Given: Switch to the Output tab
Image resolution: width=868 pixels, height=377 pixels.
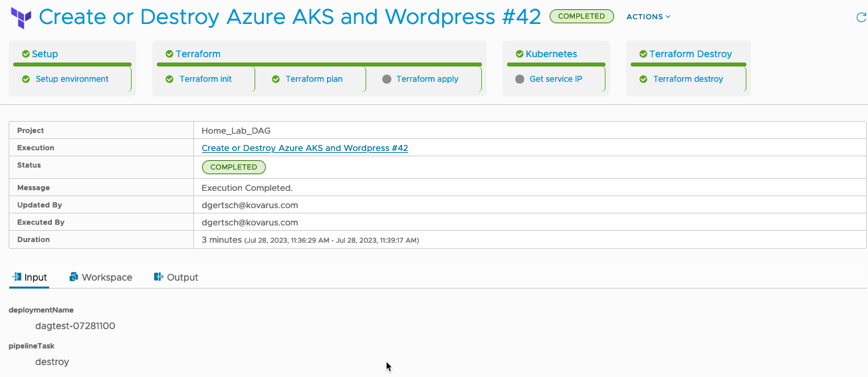Looking at the screenshot, I should click(x=175, y=277).
